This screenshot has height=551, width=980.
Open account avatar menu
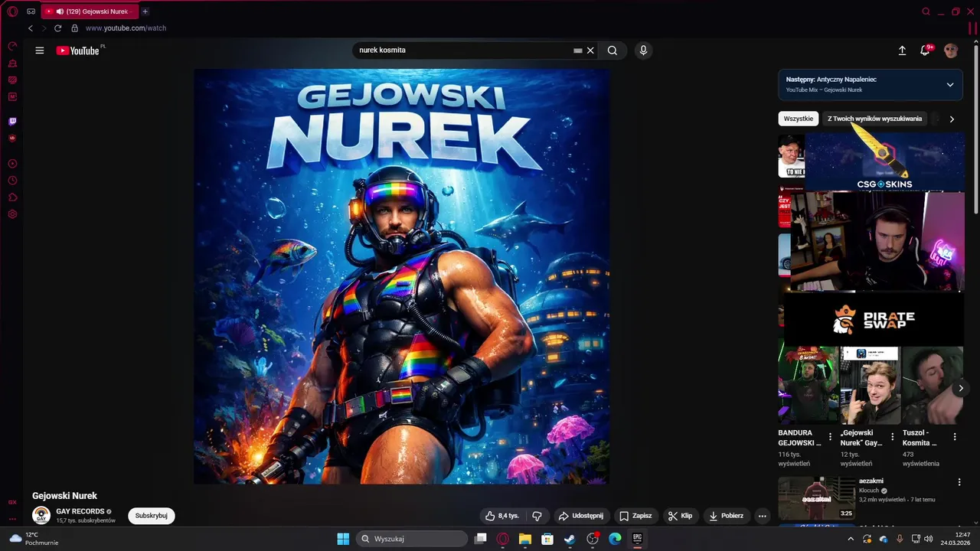point(951,51)
